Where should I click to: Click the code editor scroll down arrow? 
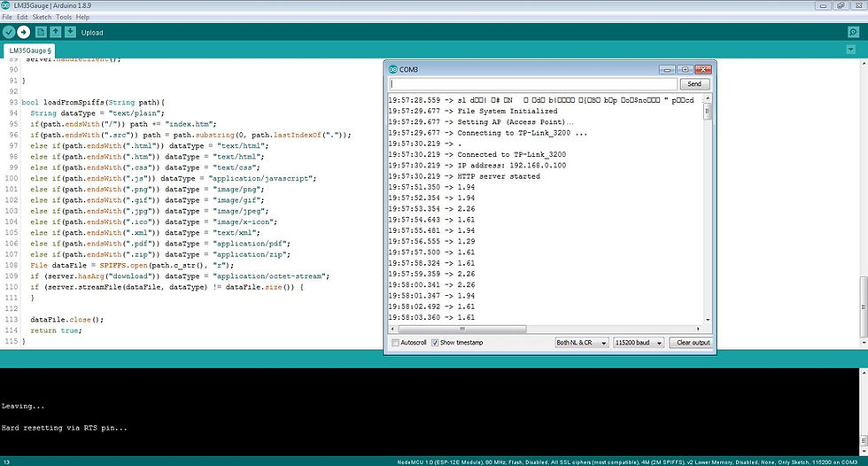click(864, 343)
